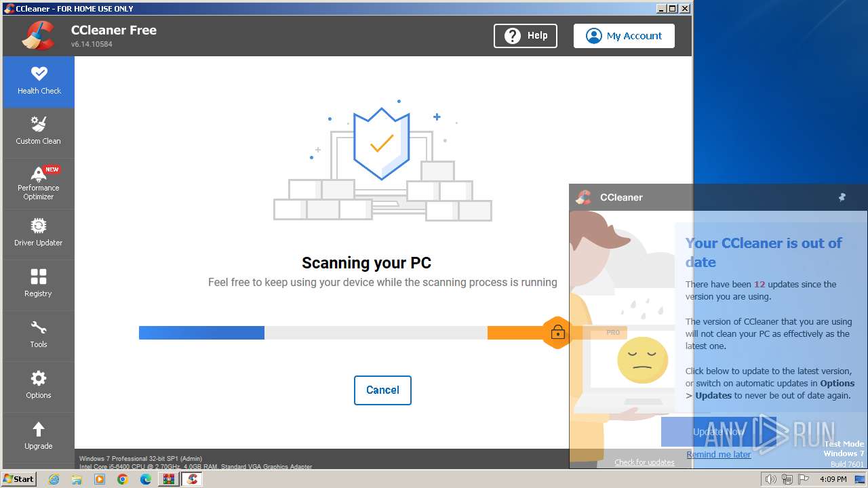Open the Health Check section
Screen dimensions: 868x488
(x=39, y=82)
